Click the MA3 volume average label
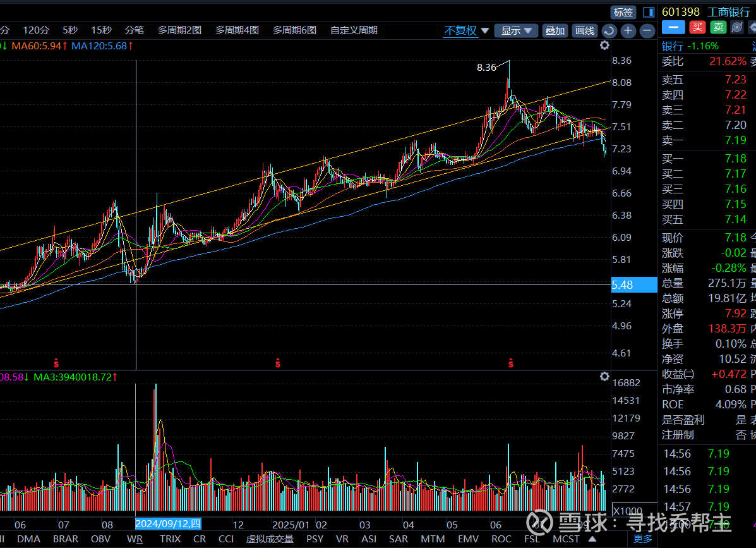 tap(76, 377)
